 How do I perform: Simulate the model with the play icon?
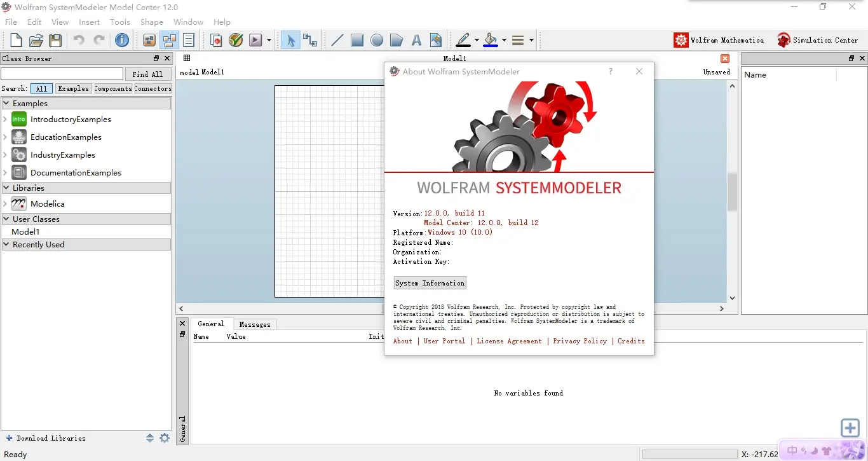[x=255, y=41]
